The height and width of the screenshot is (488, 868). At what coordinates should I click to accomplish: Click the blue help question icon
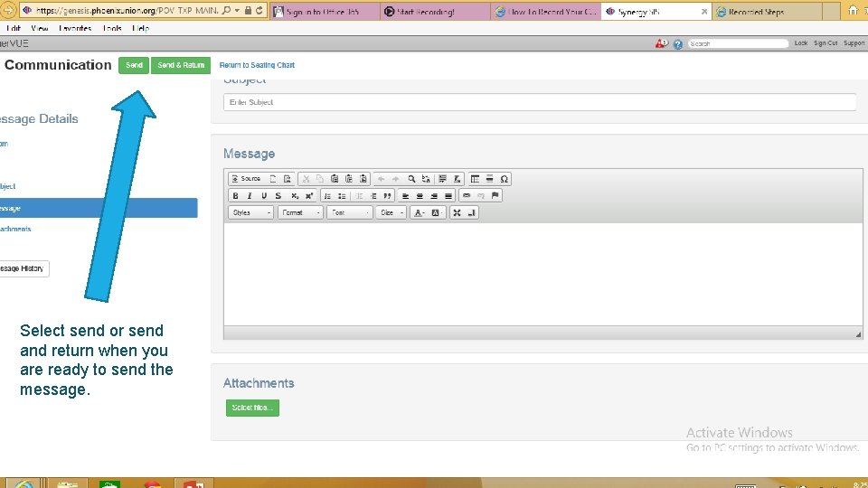coord(677,43)
